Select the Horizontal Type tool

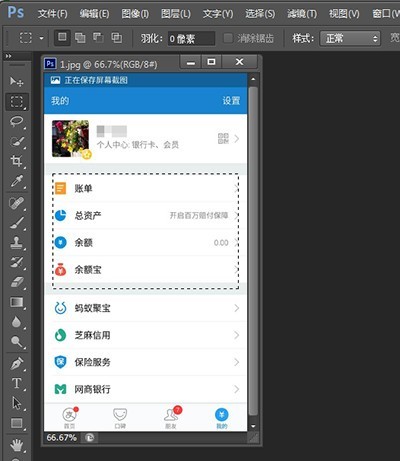coord(17,383)
